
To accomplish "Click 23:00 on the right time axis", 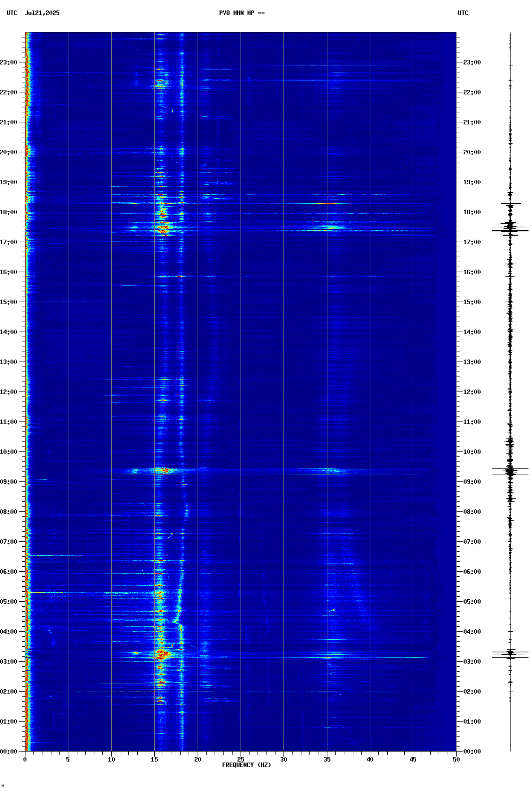I will tap(472, 62).
